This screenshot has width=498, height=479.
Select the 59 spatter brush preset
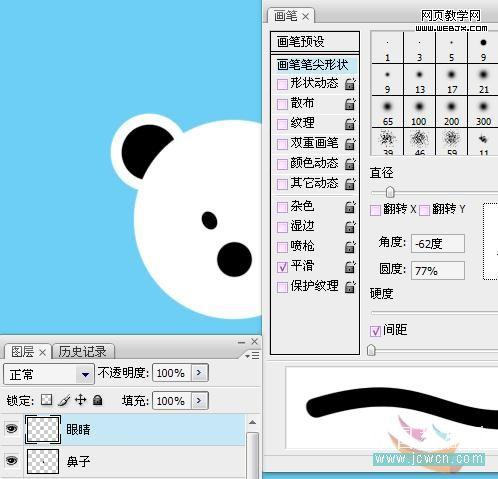point(451,142)
